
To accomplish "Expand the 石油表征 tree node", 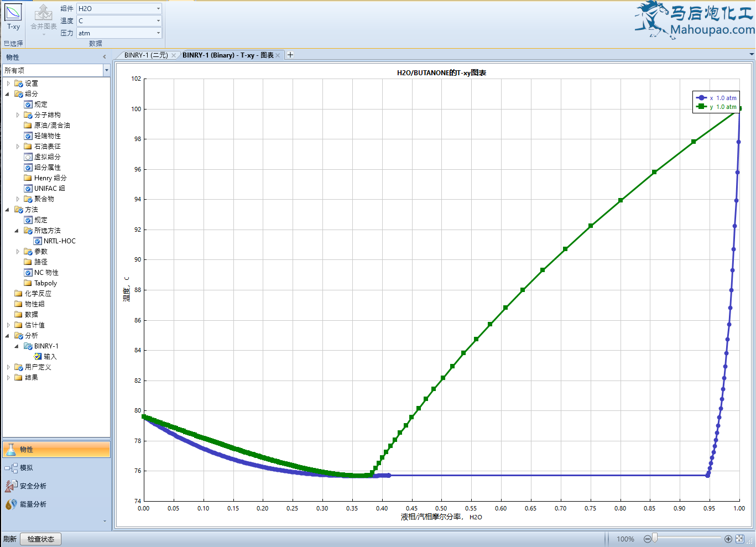I will [18, 147].
